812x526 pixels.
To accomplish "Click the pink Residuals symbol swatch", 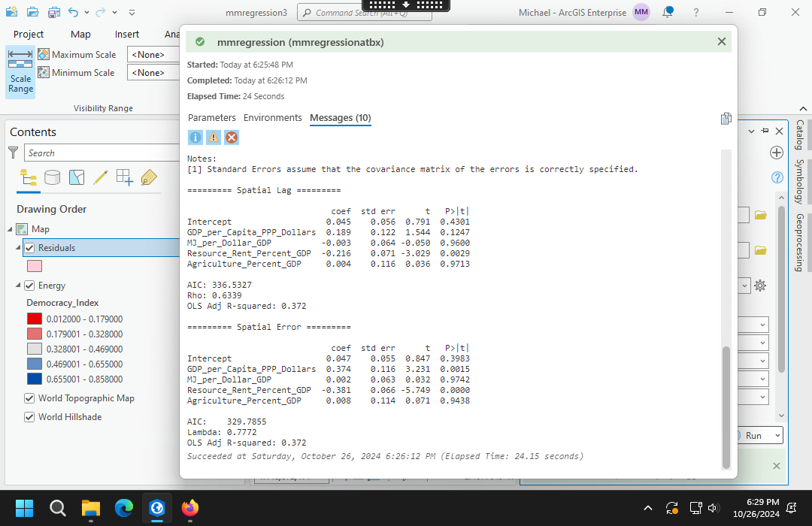I will [34, 266].
